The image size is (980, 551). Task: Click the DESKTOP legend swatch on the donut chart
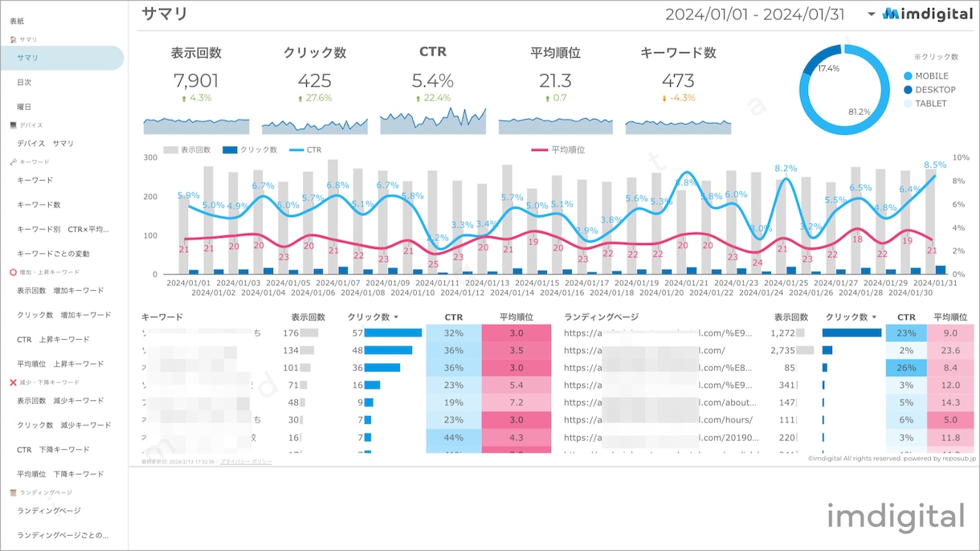coord(908,90)
